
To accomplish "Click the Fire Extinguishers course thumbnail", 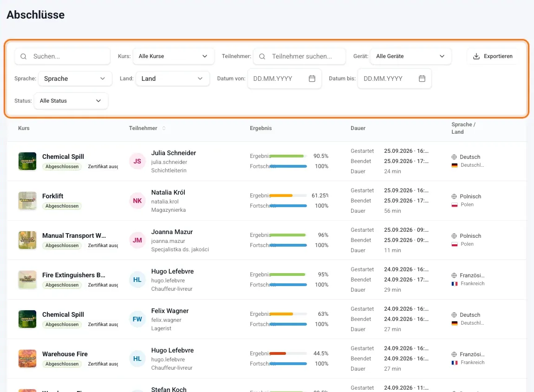I will pyautogui.click(x=27, y=280).
